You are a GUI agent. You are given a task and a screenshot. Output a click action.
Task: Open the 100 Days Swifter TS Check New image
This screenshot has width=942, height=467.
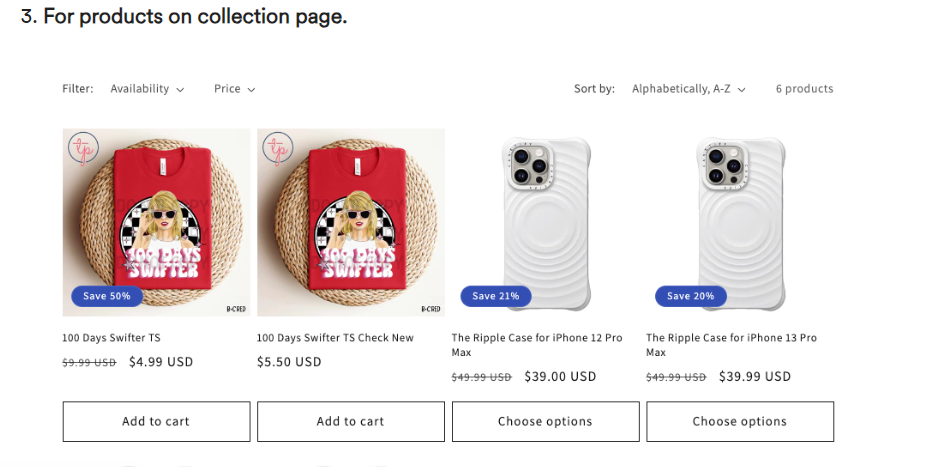pyautogui.click(x=350, y=222)
